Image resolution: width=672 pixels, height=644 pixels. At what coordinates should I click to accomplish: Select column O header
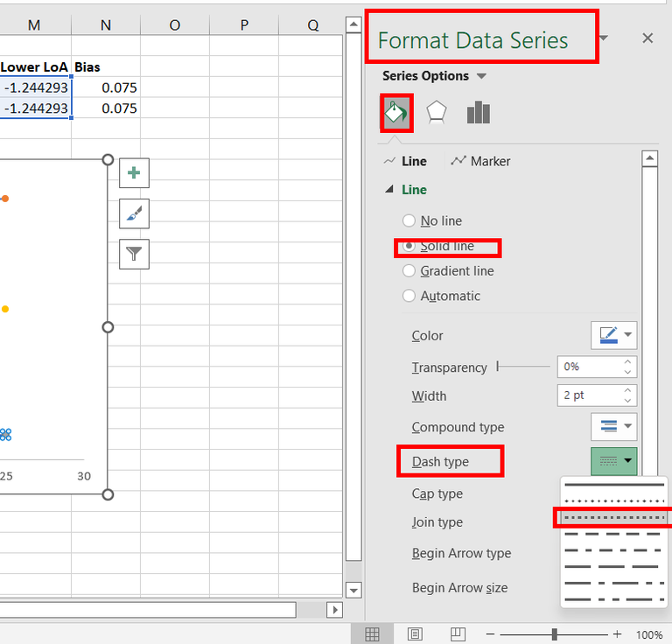[x=175, y=25]
